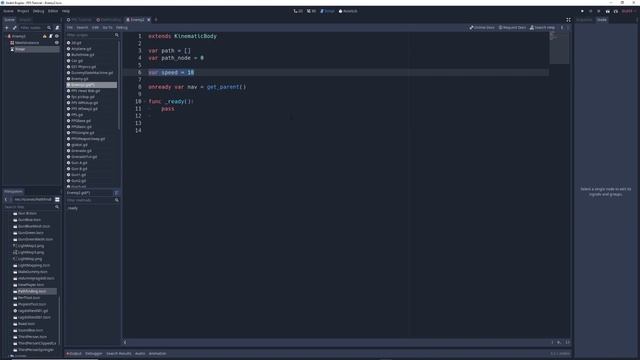Click the search icon in Filter methods
640x360 pixels.
tap(117, 200)
